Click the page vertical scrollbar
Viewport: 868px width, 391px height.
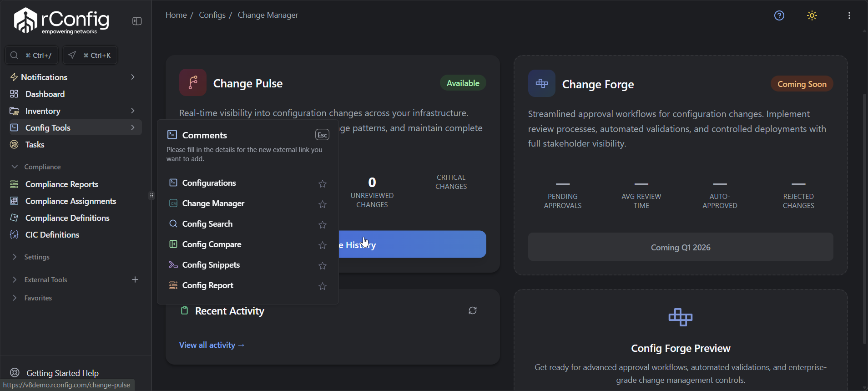864,218
